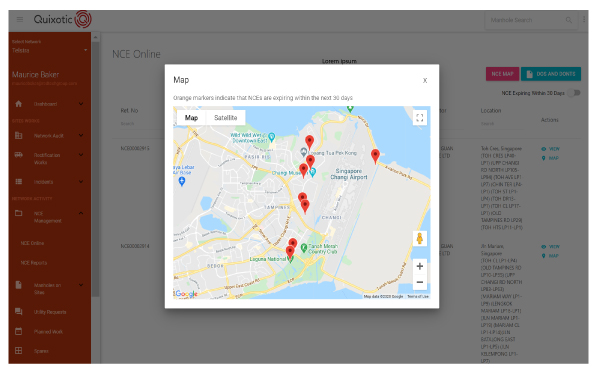Screen dimensions: 600x374
Task: Select the Map view tab
Action: coord(191,118)
